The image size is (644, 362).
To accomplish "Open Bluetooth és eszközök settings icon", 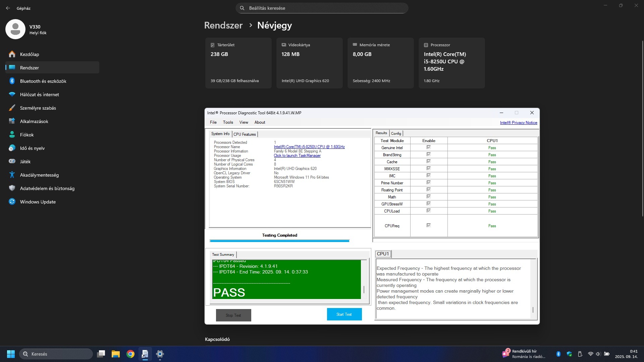I will pos(12,81).
